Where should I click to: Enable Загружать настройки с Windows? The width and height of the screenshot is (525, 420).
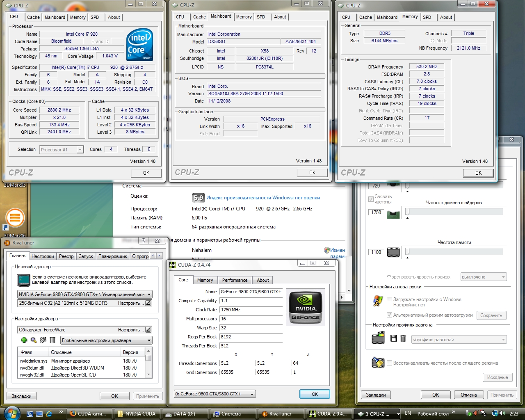(389, 299)
